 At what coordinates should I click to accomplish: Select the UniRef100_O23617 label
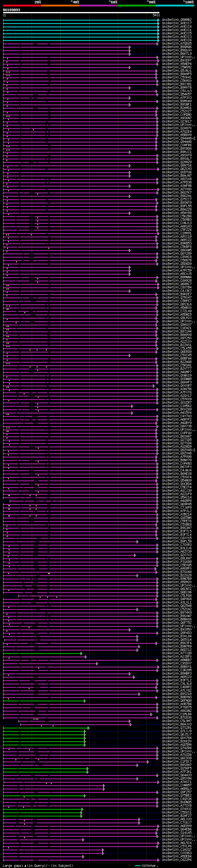pyautogui.click(x=177, y=122)
